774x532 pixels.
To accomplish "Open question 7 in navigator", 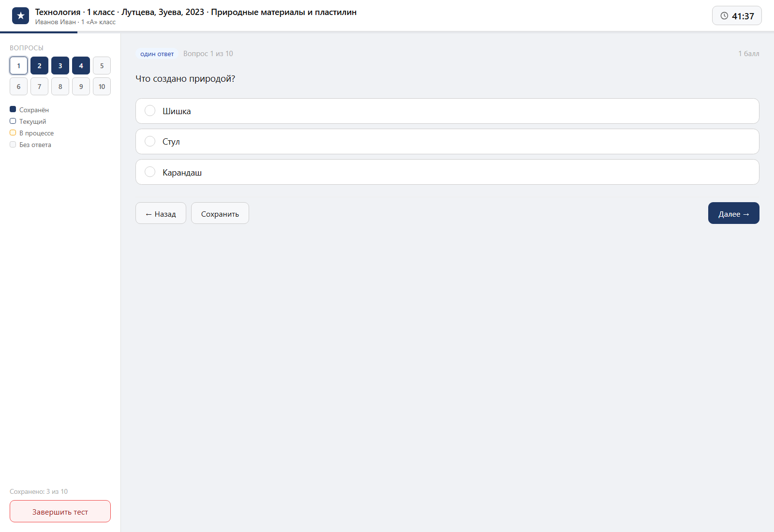I will 39,87.
